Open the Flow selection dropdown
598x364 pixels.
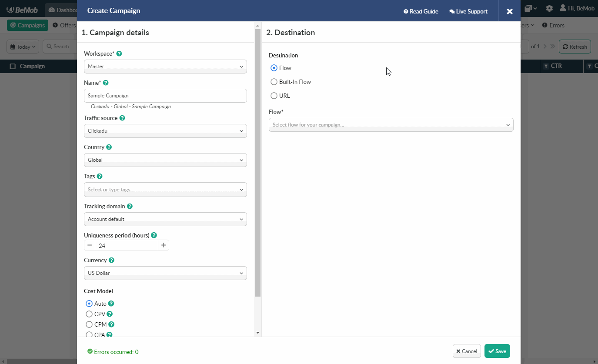(x=391, y=125)
